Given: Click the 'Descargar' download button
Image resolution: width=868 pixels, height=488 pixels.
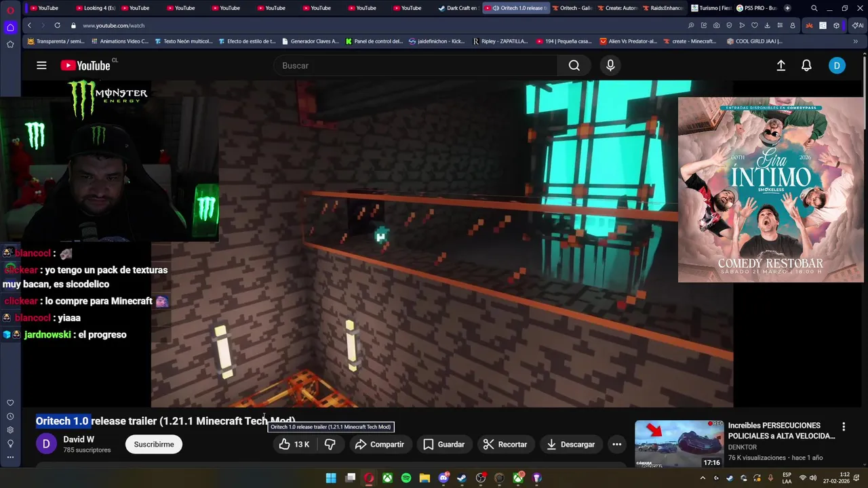Looking at the screenshot, I should click(570, 445).
